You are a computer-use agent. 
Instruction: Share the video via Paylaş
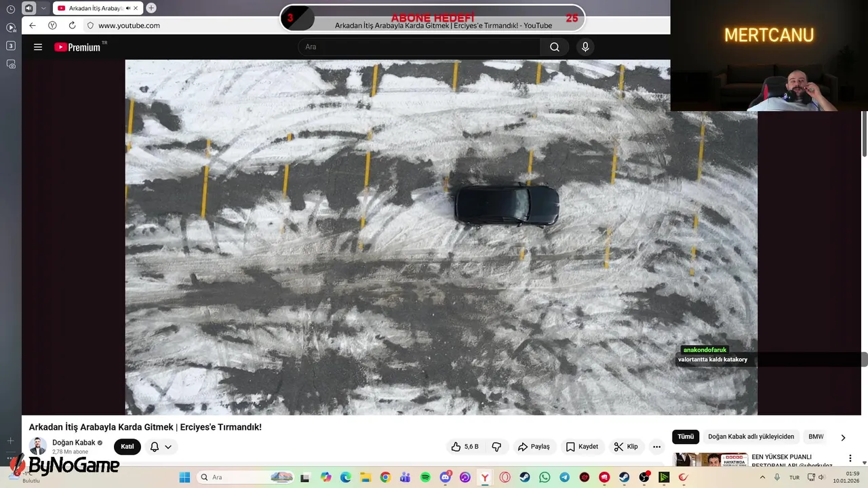point(534,447)
